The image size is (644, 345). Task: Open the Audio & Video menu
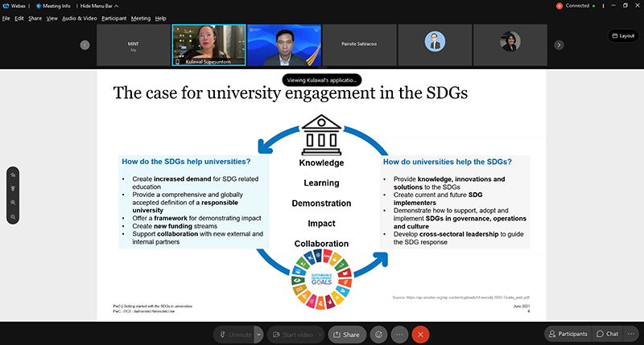tap(80, 18)
